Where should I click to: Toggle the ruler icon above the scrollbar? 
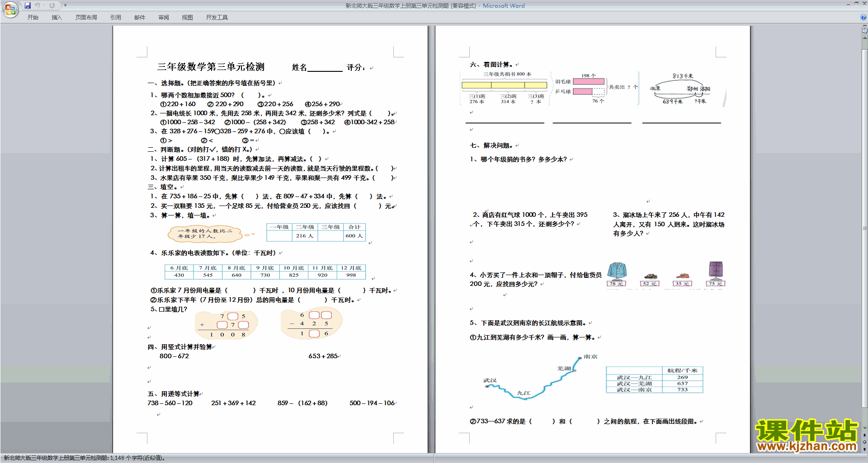click(x=865, y=31)
